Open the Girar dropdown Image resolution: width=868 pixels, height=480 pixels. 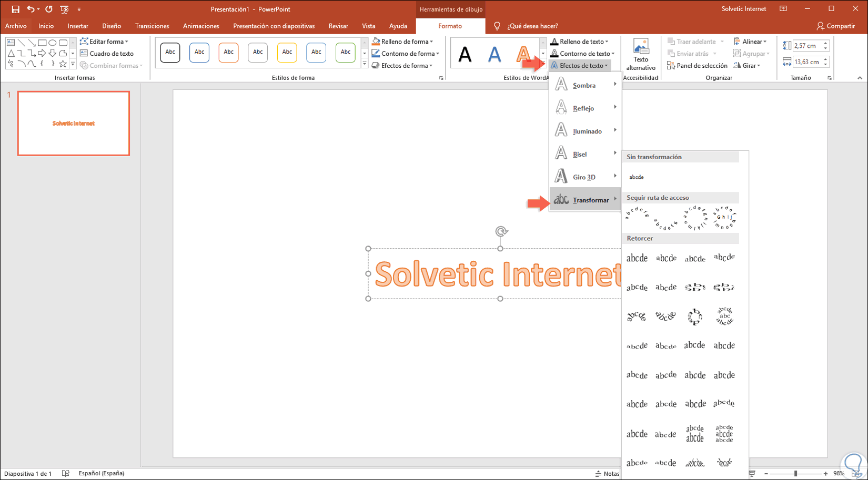(x=747, y=66)
